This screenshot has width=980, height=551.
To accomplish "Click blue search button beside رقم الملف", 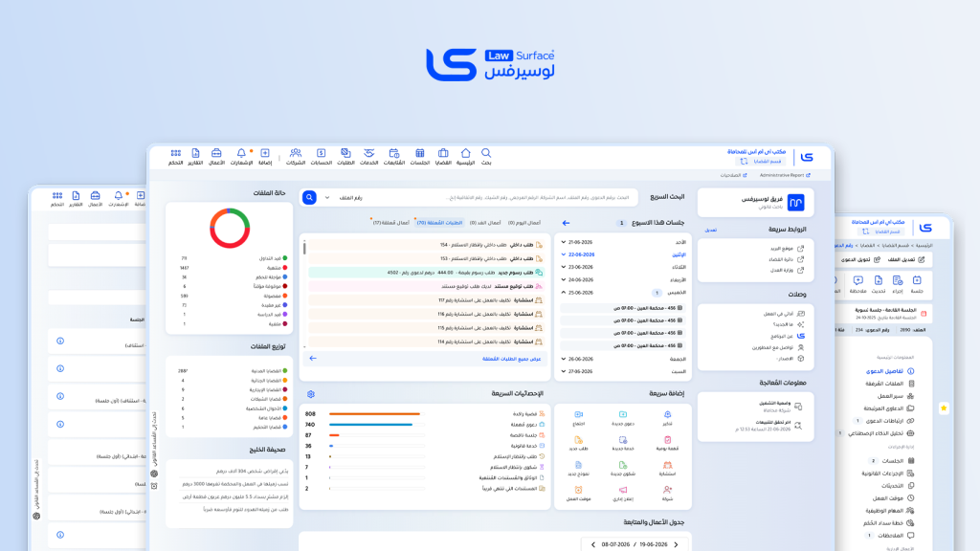I will [x=309, y=197].
